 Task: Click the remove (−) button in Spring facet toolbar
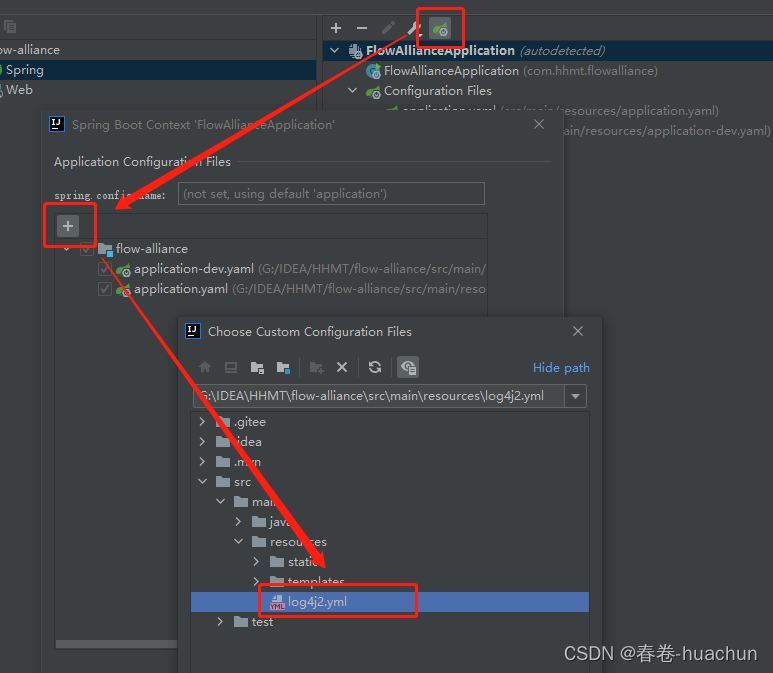point(362,28)
